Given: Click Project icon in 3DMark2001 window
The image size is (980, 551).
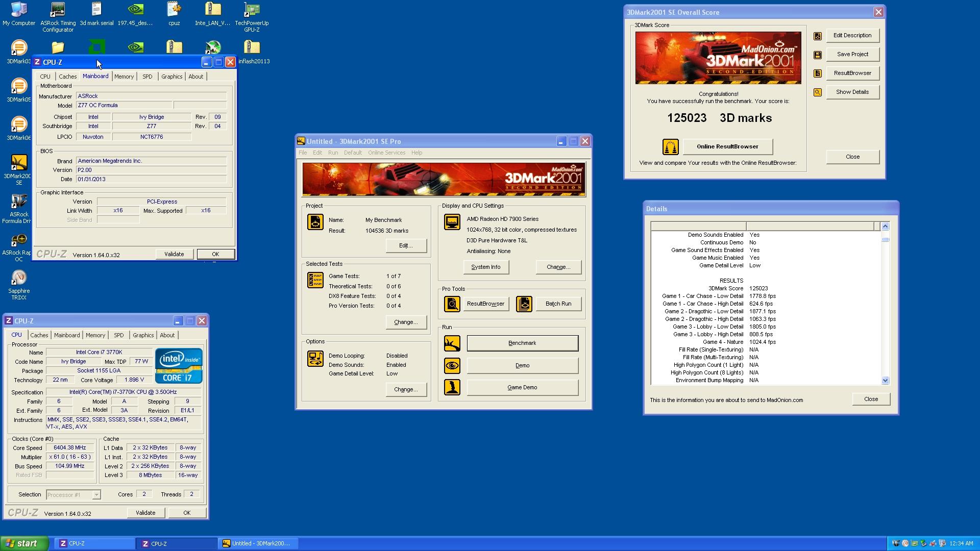Looking at the screenshot, I should click(315, 222).
